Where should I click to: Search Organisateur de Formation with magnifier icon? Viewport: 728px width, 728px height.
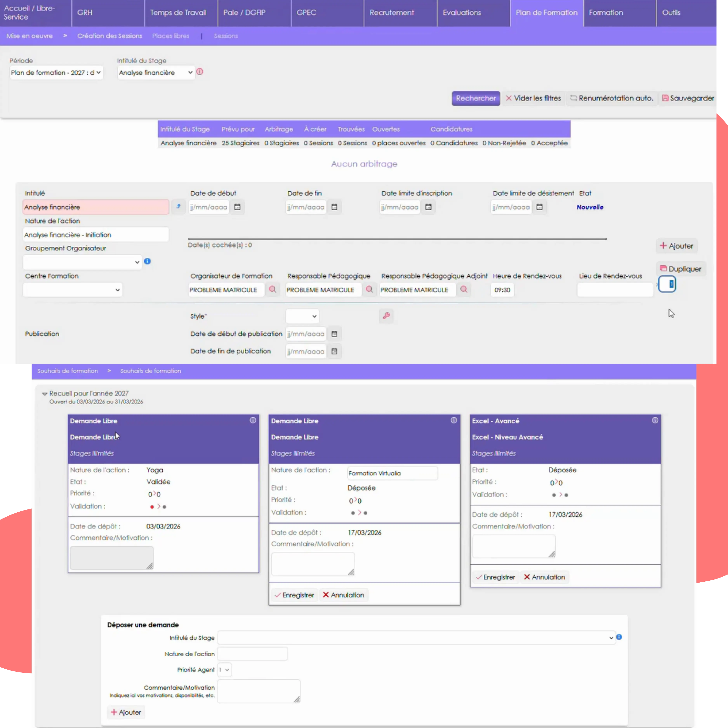pyautogui.click(x=272, y=289)
